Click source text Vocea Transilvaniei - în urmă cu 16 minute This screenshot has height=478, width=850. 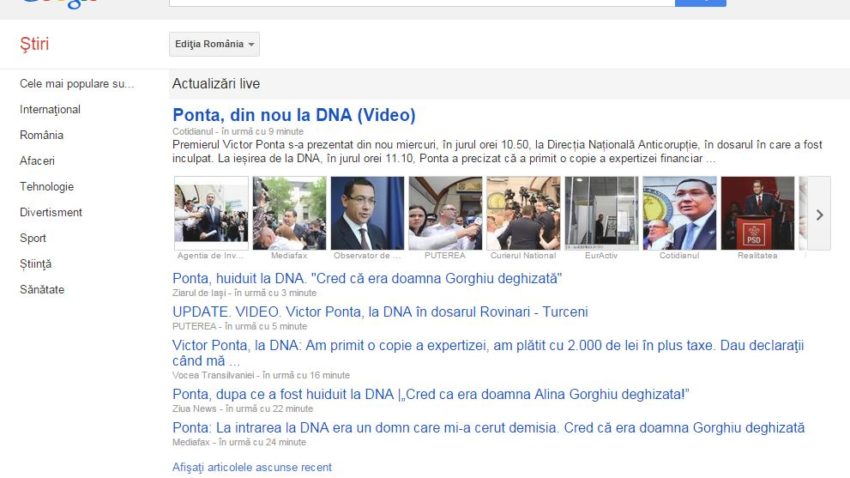tap(261, 375)
